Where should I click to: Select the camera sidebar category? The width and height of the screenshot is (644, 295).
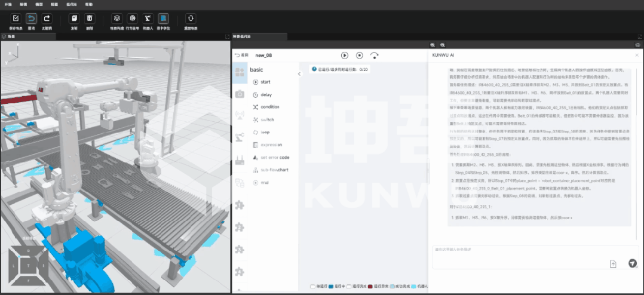pyautogui.click(x=240, y=94)
